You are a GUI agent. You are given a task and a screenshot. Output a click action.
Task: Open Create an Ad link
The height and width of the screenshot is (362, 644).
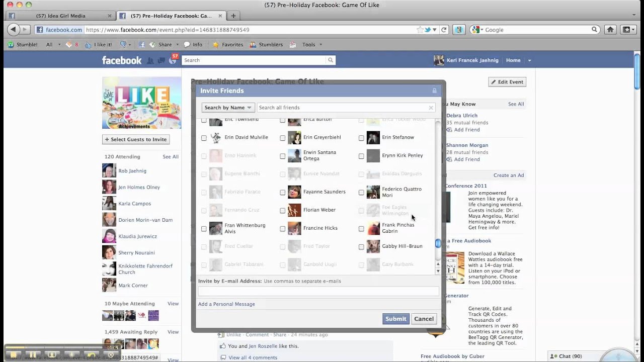point(509,175)
